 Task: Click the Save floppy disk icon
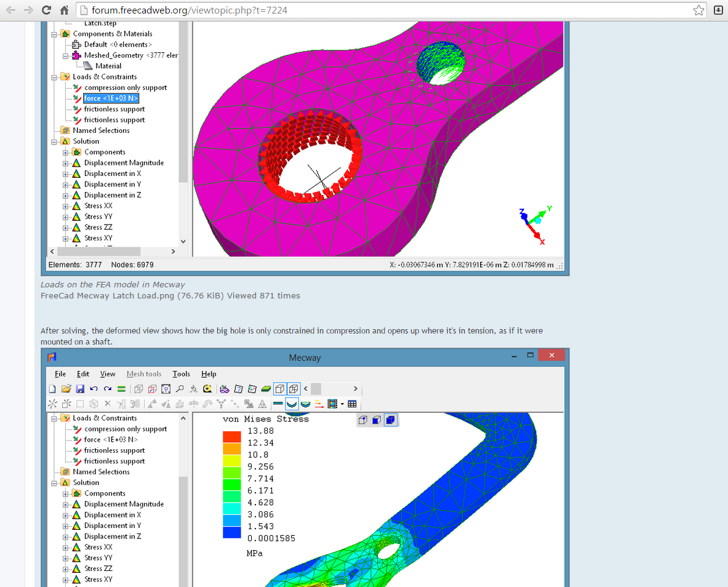click(x=80, y=389)
